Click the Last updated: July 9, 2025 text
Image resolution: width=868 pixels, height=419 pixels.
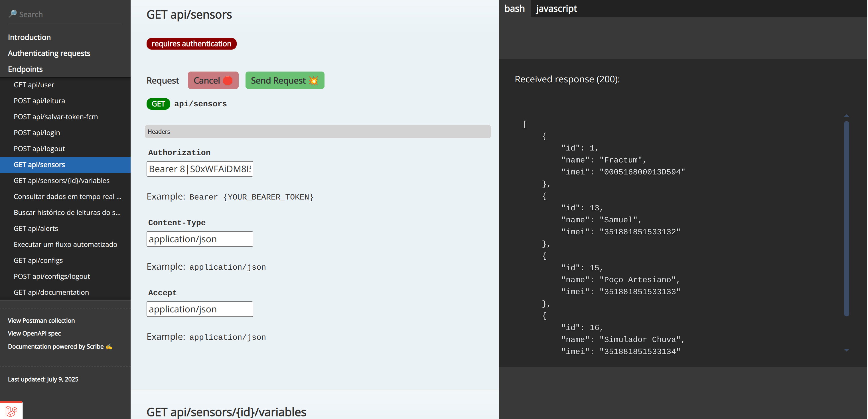click(x=43, y=379)
